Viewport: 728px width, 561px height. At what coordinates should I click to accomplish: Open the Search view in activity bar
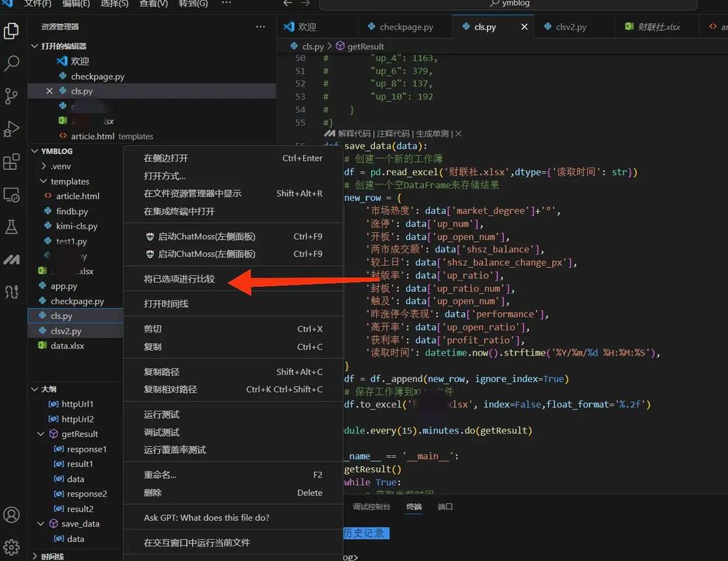[x=11, y=63]
